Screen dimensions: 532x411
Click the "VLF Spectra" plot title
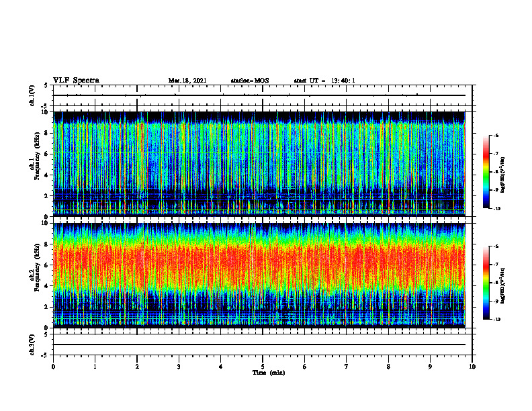76,81
